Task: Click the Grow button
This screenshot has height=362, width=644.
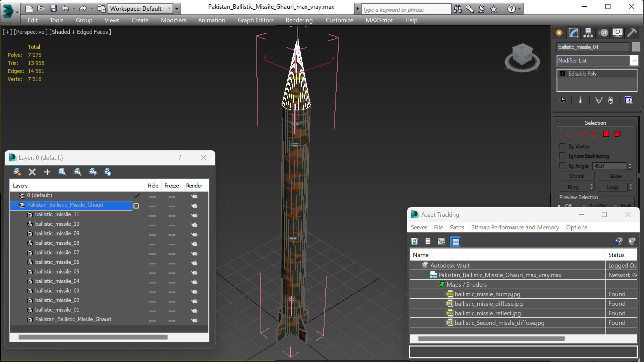Action: [x=616, y=176]
